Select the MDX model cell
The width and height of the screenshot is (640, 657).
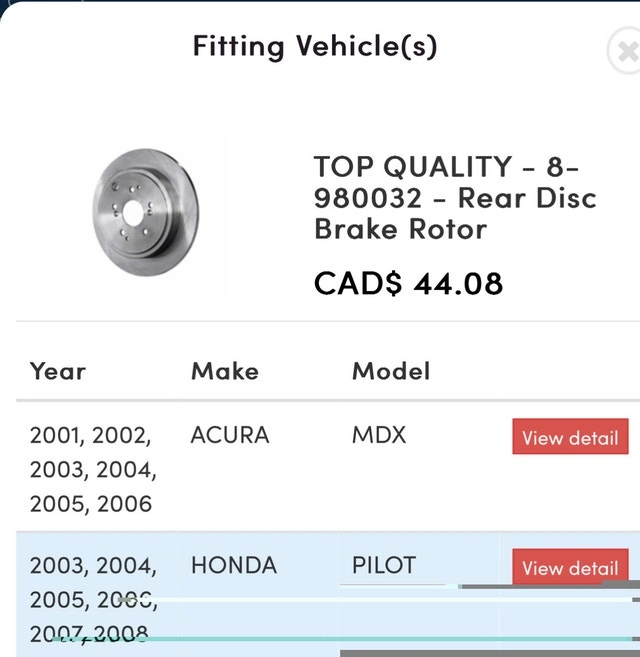click(380, 435)
